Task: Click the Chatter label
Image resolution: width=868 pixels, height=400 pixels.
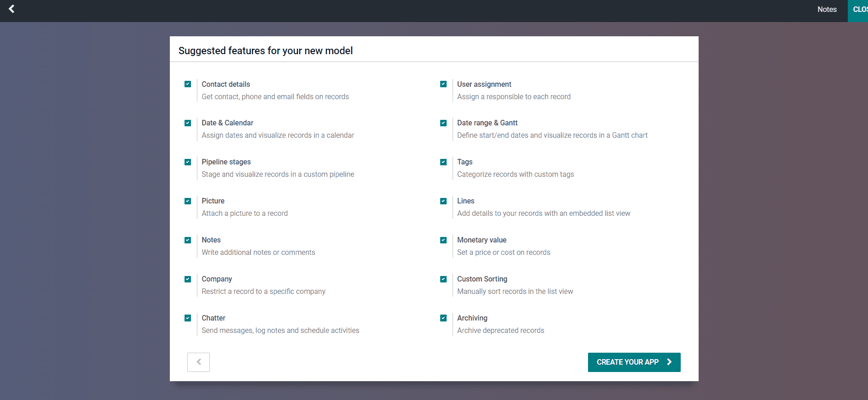Action: tap(213, 318)
